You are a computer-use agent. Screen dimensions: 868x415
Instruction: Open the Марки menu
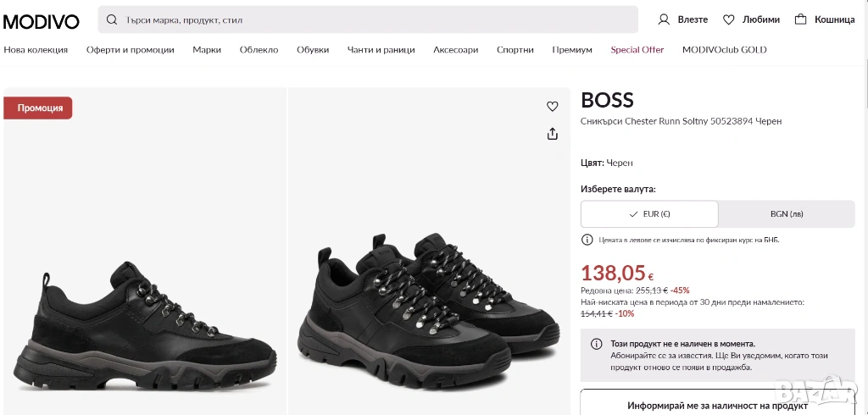click(207, 50)
